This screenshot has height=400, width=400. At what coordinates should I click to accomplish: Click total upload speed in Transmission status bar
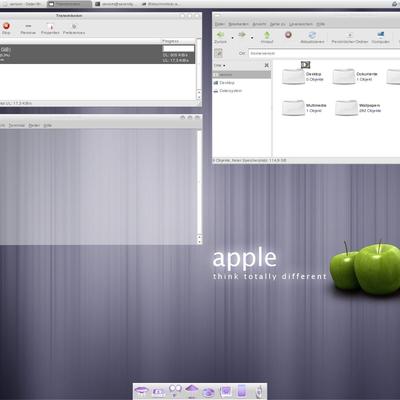point(19,103)
